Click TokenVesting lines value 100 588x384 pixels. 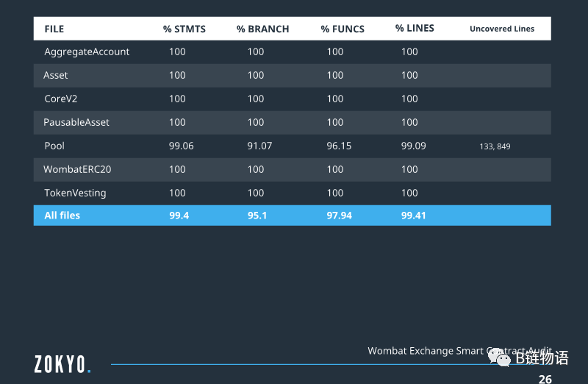coord(409,193)
